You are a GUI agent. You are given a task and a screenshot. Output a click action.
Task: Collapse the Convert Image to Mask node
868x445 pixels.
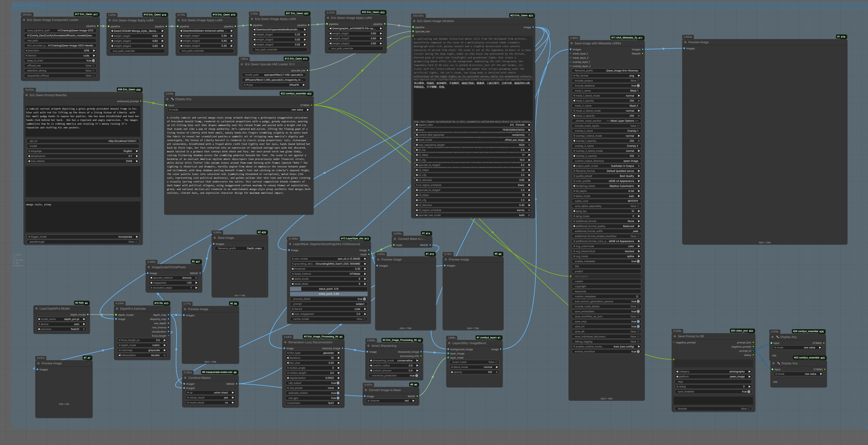coord(366,390)
